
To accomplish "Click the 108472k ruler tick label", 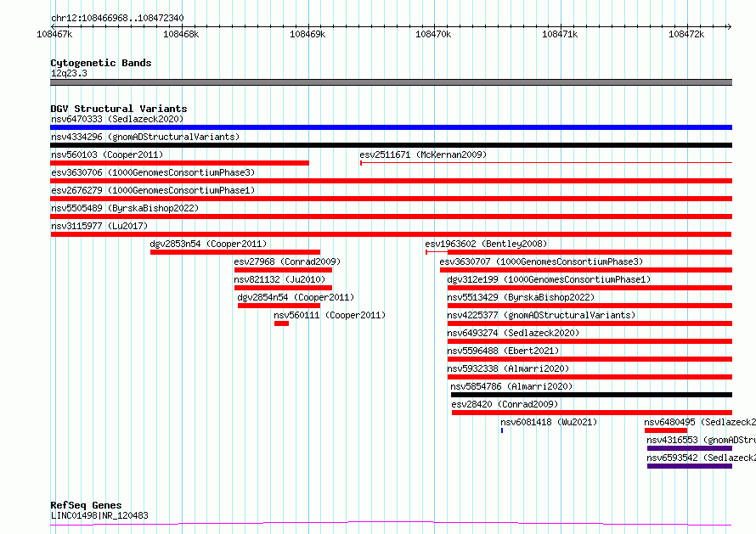I will pyautogui.click(x=686, y=34).
